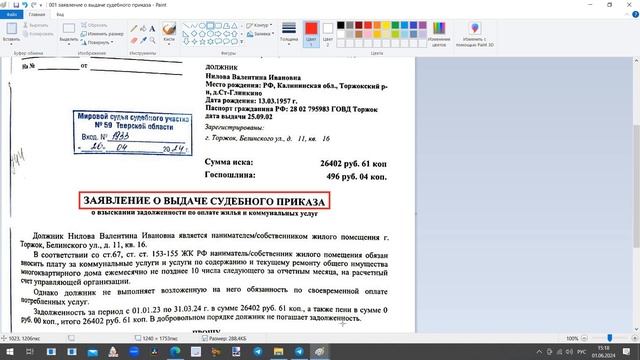The height and width of the screenshot is (360, 640).
Task: Select the Five-point star shape
Action: 202,41
